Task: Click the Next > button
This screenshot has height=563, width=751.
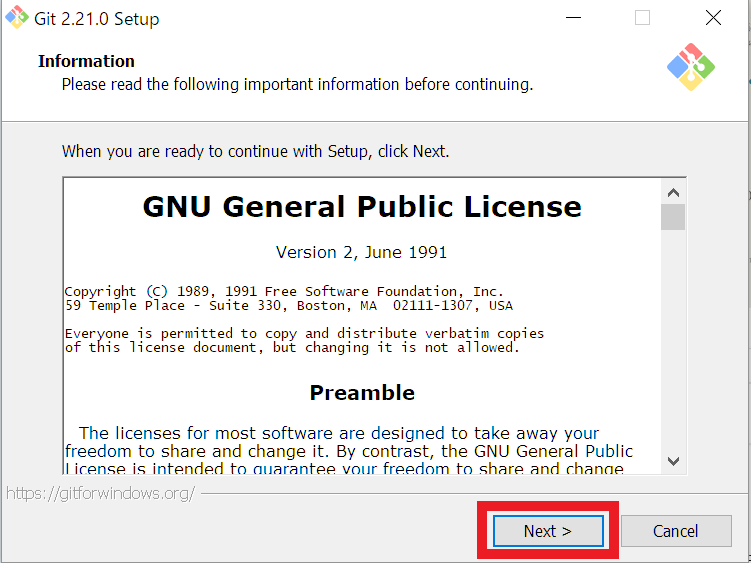Action: pyautogui.click(x=548, y=531)
